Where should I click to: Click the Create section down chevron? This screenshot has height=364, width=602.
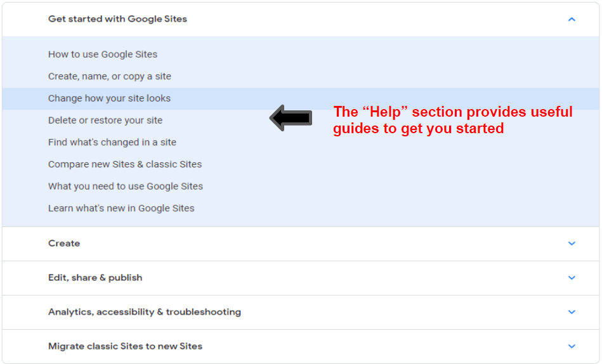pos(572,244)
